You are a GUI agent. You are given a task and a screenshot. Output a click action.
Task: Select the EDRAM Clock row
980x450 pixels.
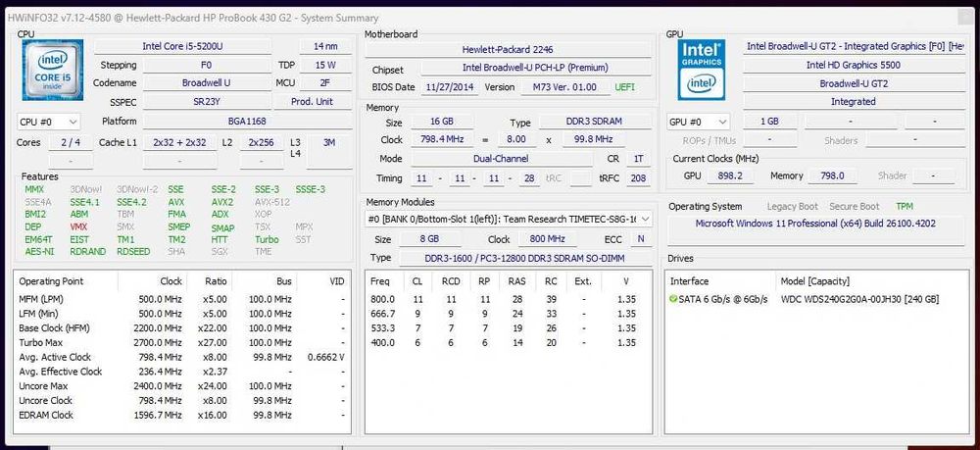click(x=182, y=415)
